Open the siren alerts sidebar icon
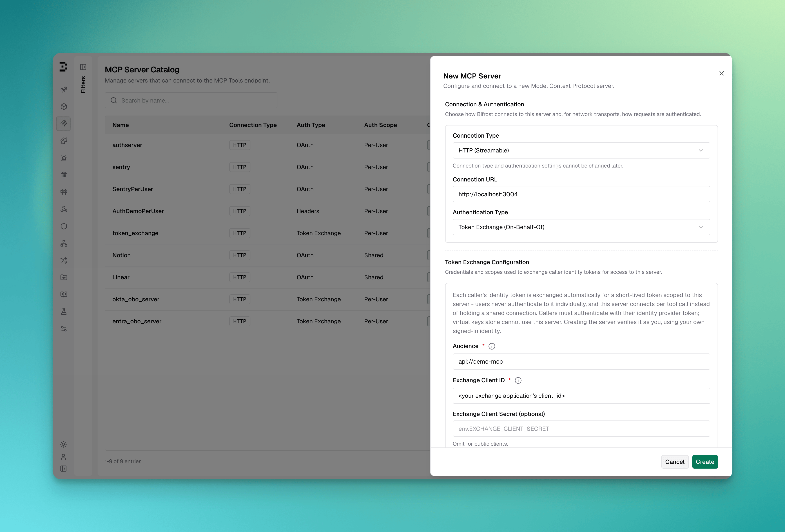This screenshot has height=532, width=785. 64,158
